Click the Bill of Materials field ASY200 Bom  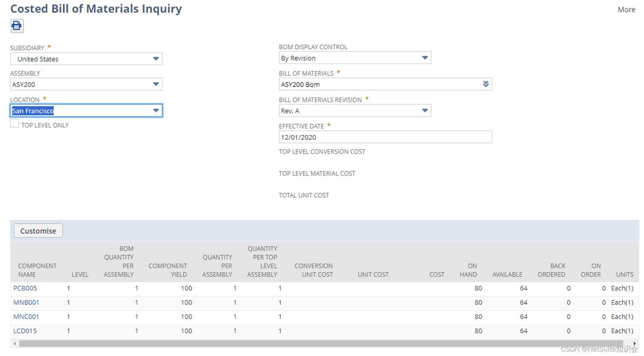point(385,84)
